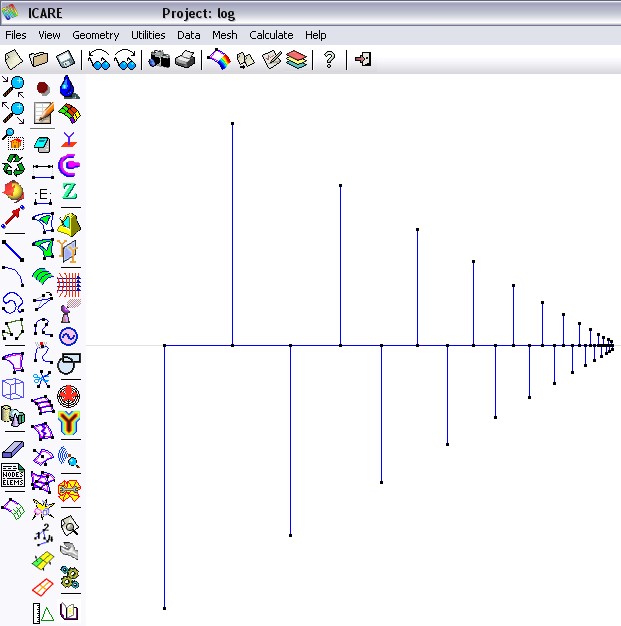This screenshot has height=626, width=621.
Task: Click the yellow mesh with wrench icon
Action: [x=69, y=491]
